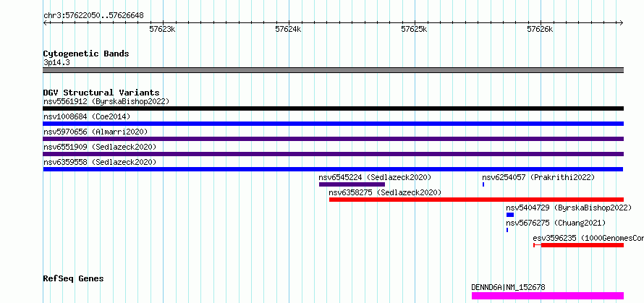The image size is (644, 303).
Task: Click the ruler's left arrowhead
Action: (x=45, y=22)
